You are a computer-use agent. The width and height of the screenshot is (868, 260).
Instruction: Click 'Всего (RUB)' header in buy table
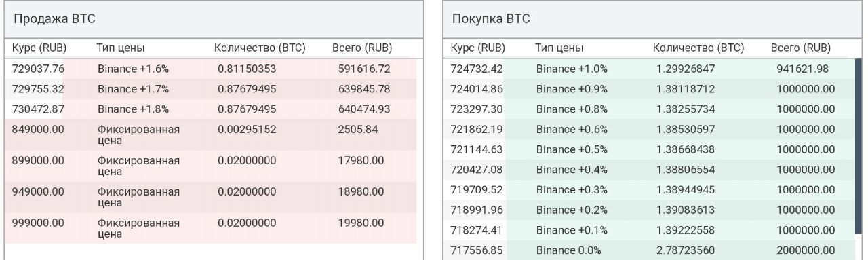[x=801, y=48]
